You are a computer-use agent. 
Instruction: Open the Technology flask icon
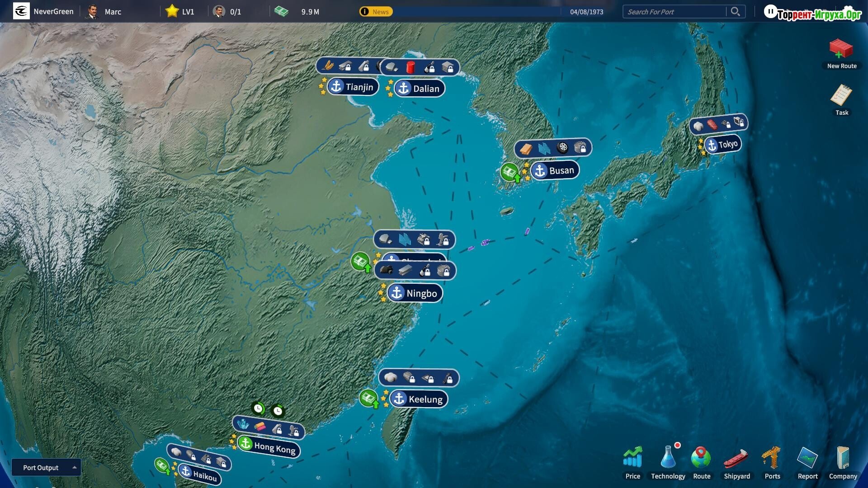click(x=668, y=457)
